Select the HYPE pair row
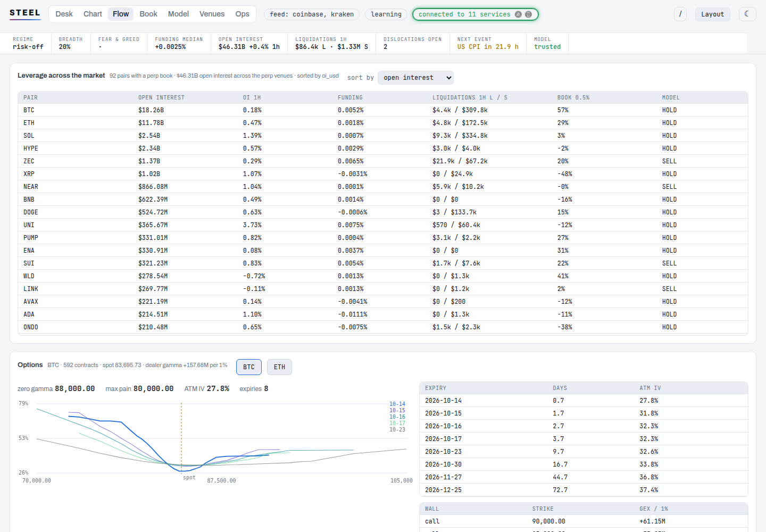Screen dimensions: 766x532 pos(383,148)
